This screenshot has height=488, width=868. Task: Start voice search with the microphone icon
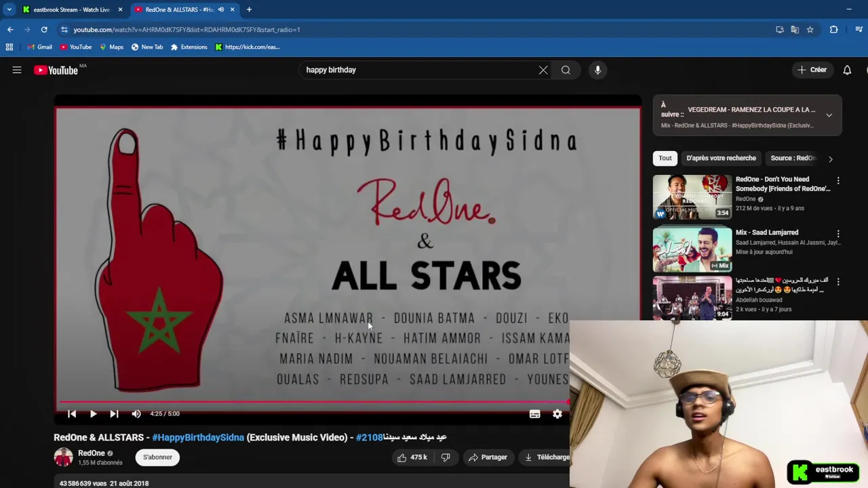point(597,70)
